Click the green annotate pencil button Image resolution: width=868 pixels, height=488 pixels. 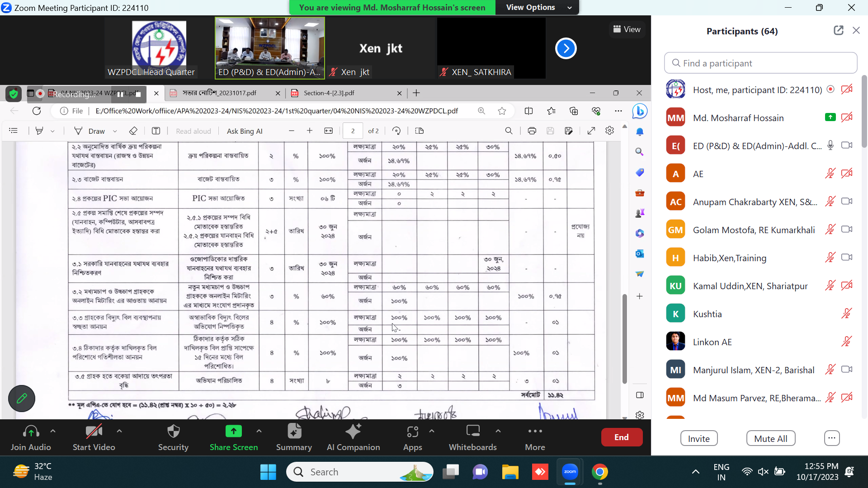pos(22,399)
